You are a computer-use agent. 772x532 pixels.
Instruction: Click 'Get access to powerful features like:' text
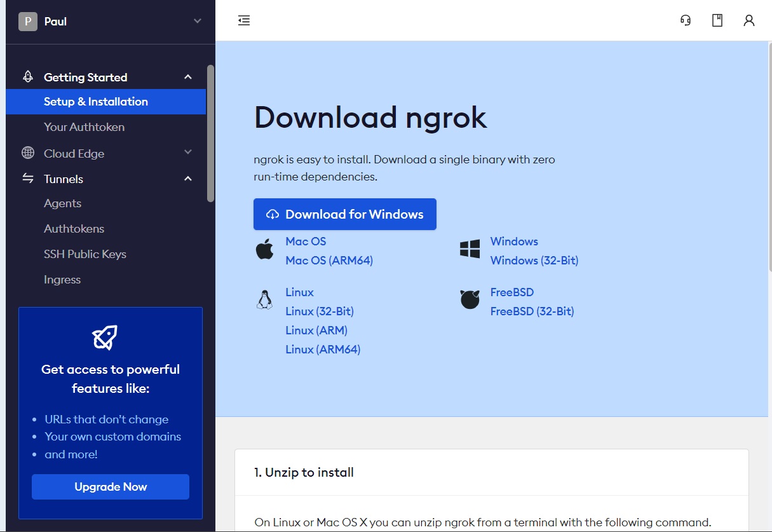tap(111, 379)
